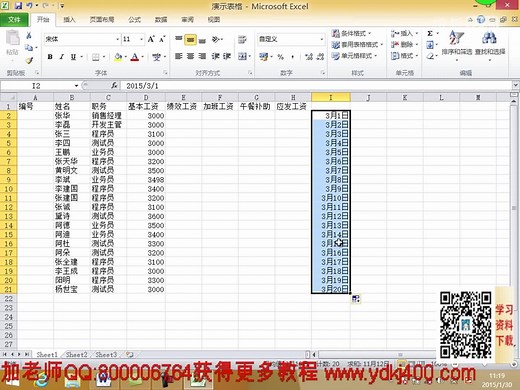Select the Sheet2 worksheet tab

(x=76, y=355)
